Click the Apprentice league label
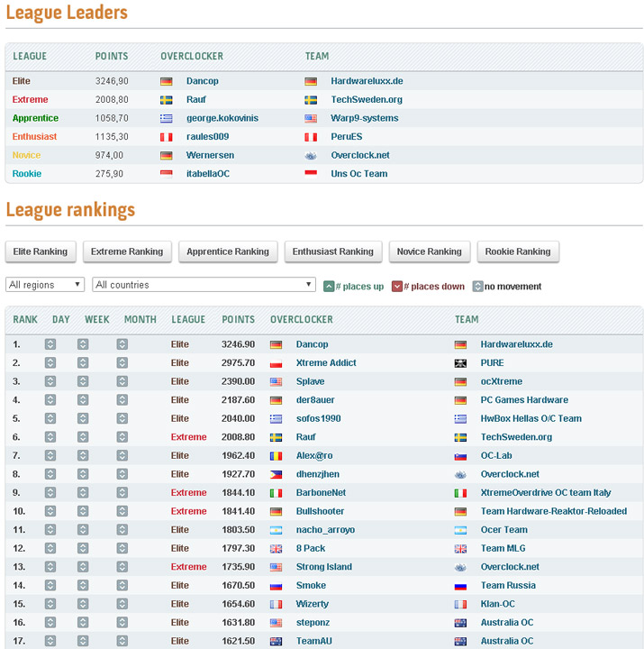The height and width of the screenshot is (649, 644). point(35,118)
